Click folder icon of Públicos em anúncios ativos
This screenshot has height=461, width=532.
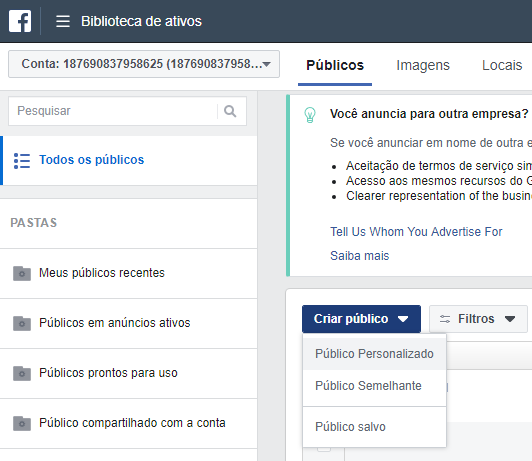click(x=22, y=323)
